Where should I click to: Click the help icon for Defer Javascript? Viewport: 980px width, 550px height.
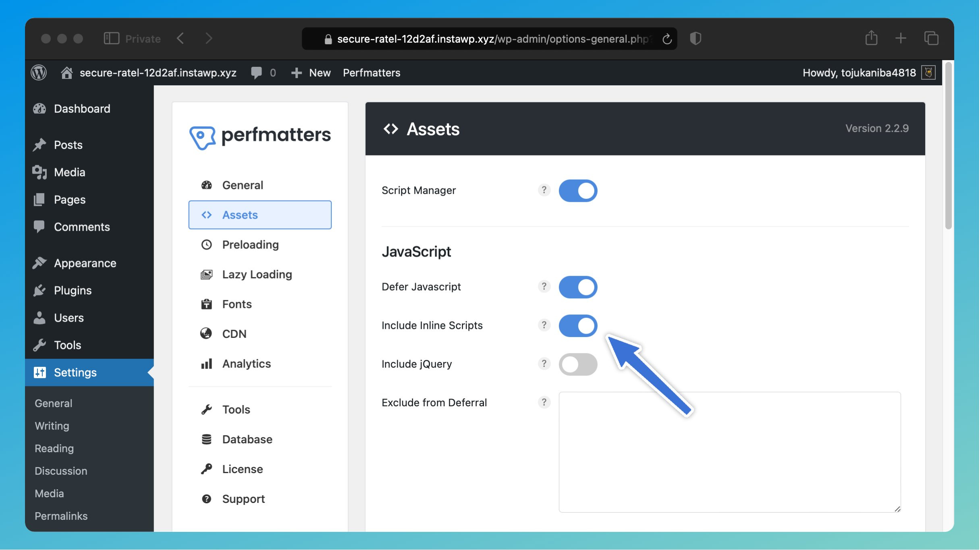click(x=544, y=287)
